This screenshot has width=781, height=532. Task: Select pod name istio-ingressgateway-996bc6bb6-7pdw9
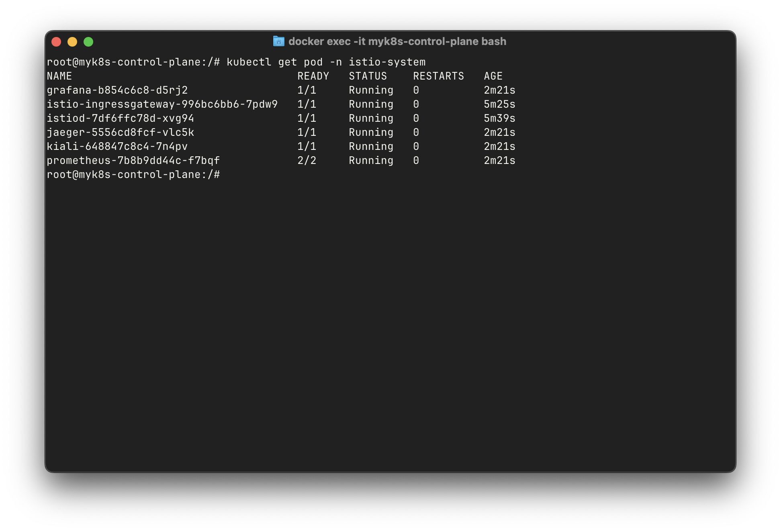click(162, 104)
